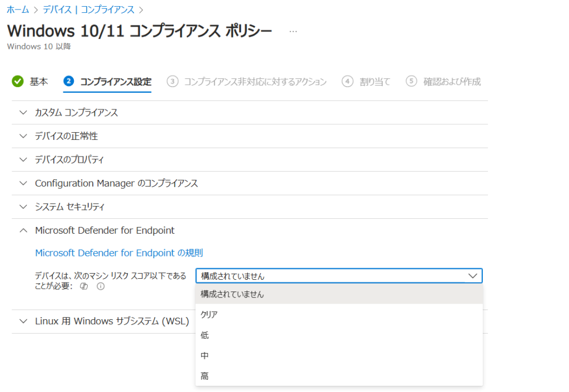Image resolution: width=569 pixels, height=392 pixels.
Task: Click the step 3 circle icon
Action: (172, 81)
